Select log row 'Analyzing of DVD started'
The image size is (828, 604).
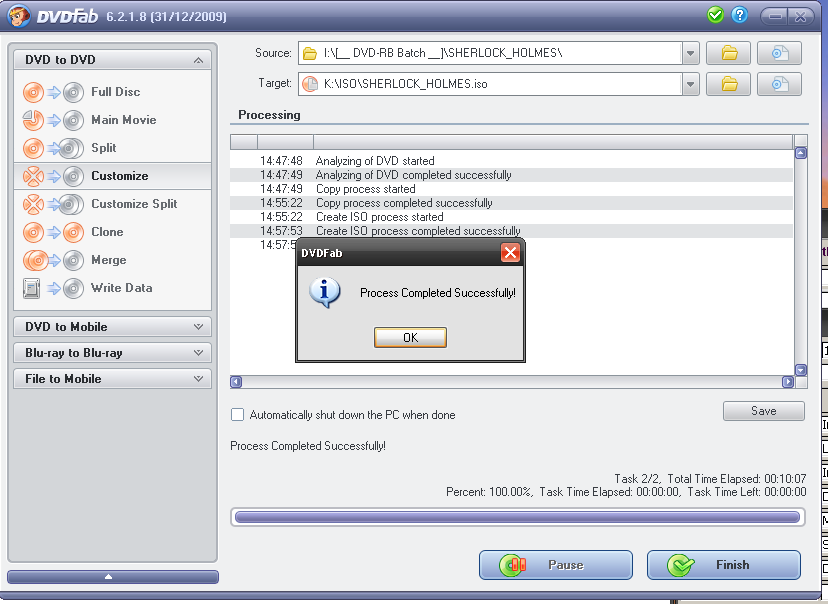pyautogui.click(x=511, y=161)
